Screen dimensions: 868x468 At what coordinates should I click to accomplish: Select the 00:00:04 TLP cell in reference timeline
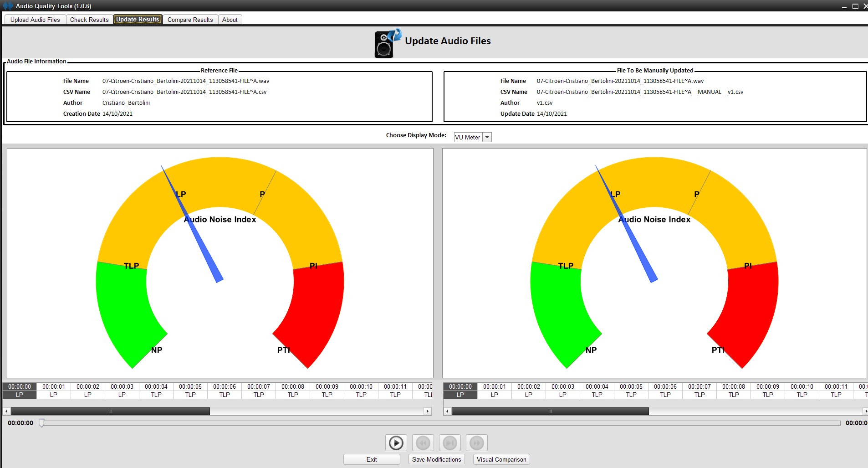tap(156, 395)
